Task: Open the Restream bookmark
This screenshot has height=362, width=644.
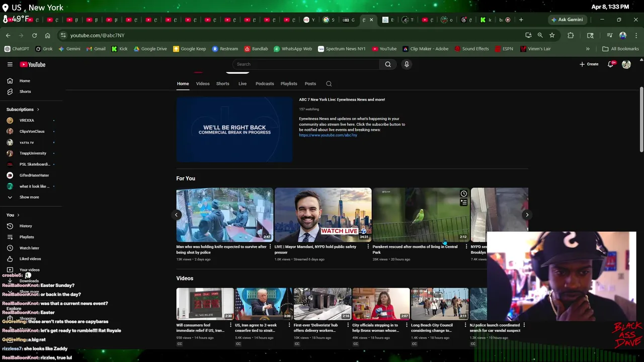Action: pyautogui.click(x=225, y=49)
